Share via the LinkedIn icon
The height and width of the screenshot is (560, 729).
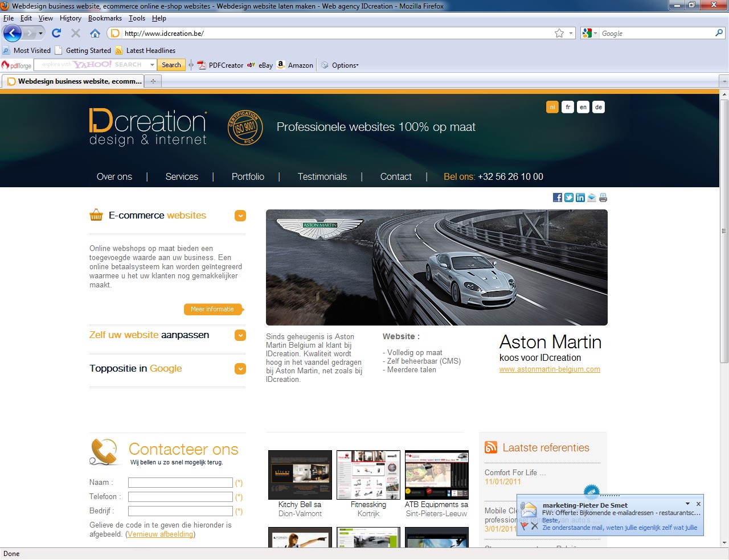tap(580, 197)
